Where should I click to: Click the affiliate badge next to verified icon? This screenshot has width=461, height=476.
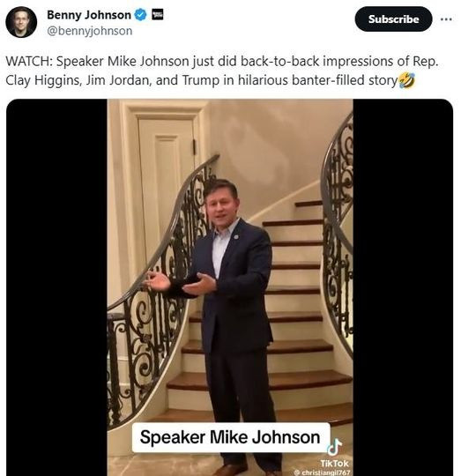pyautogui.click(x=157, y=14)
